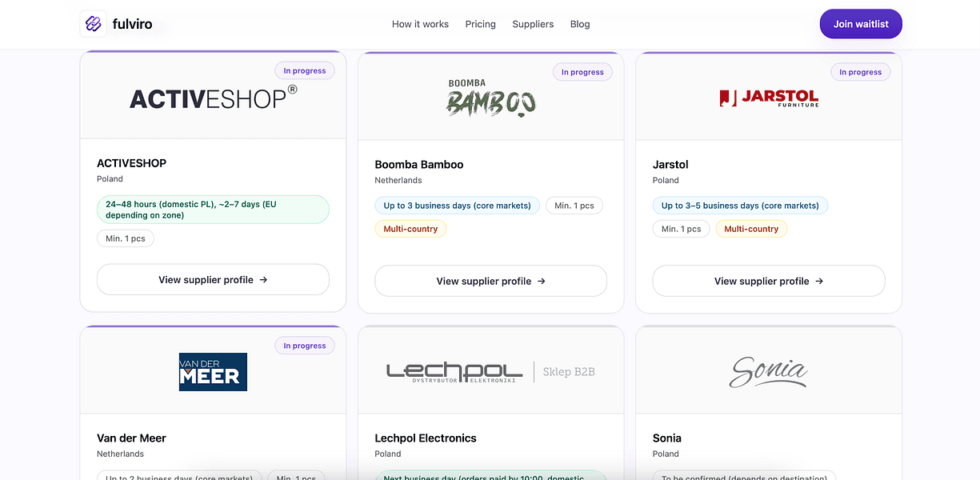Click the Jarstol Furniture logo

point(768,98)
